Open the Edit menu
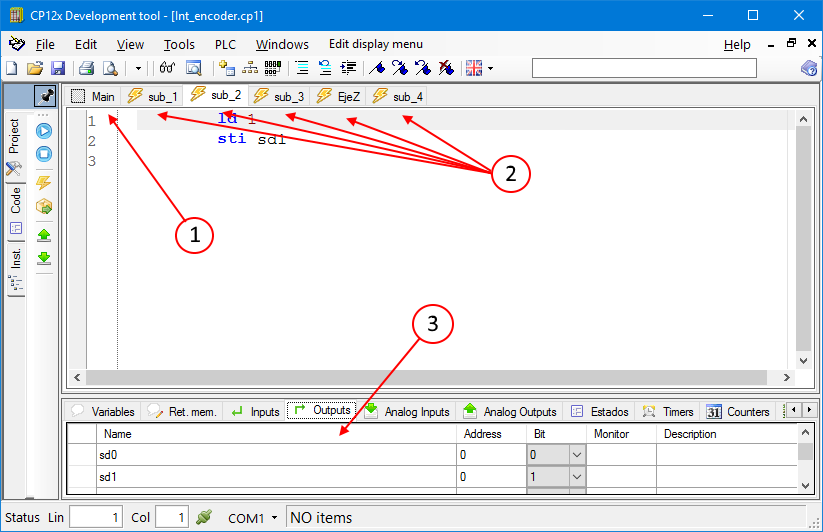Screen dimensions: 823x532 [x=86, y=45]
